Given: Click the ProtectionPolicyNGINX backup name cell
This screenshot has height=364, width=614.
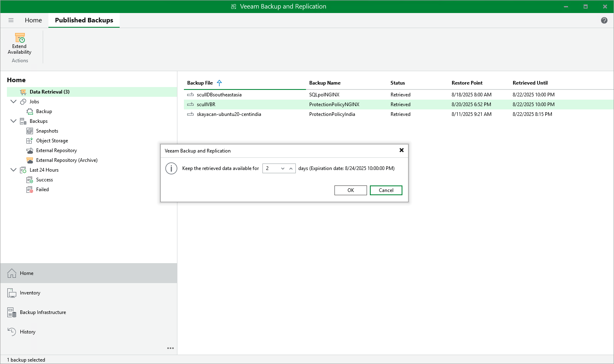Looking at the screenshot, I should tap(334, 105).
